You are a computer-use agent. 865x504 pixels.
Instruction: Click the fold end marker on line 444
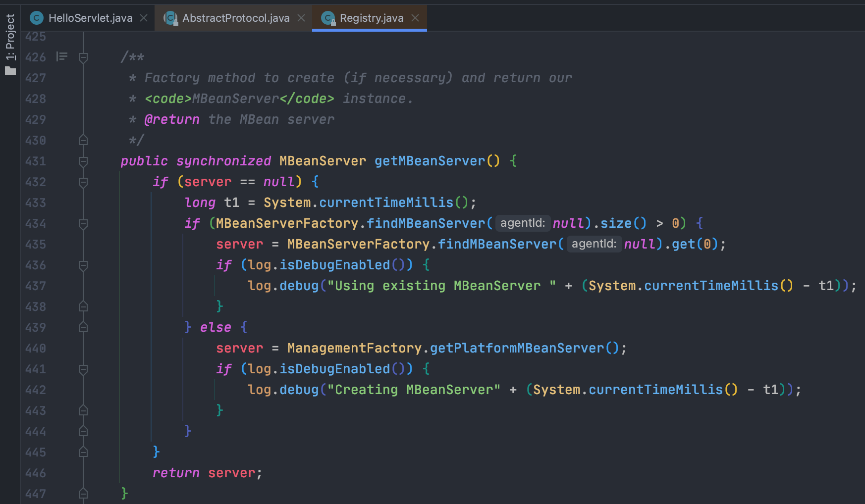(83, 432)
